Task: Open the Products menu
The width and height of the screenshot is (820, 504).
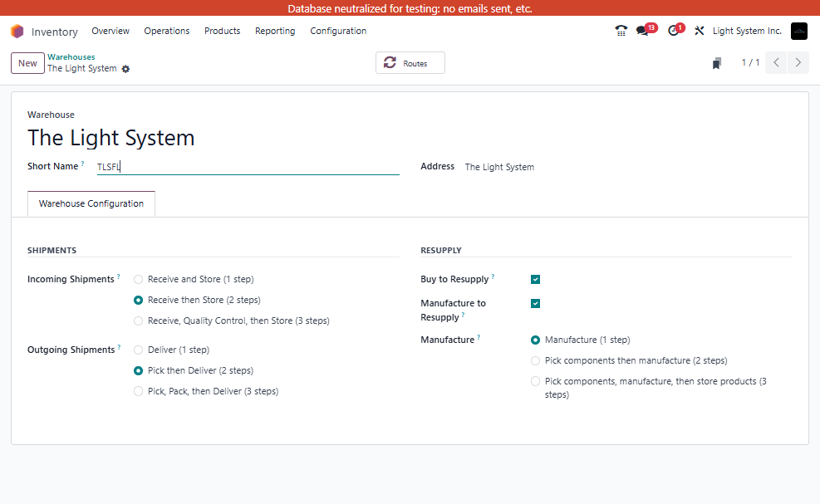Action: point(223,31)
